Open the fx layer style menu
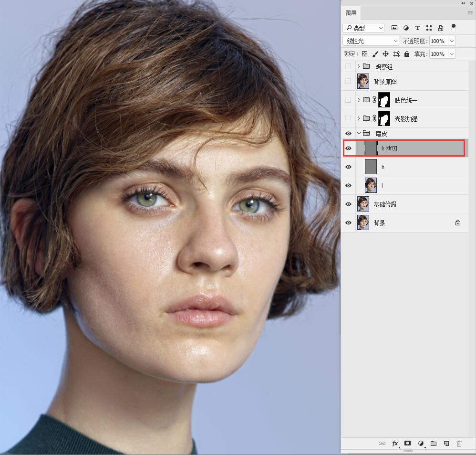 [395, 444]
